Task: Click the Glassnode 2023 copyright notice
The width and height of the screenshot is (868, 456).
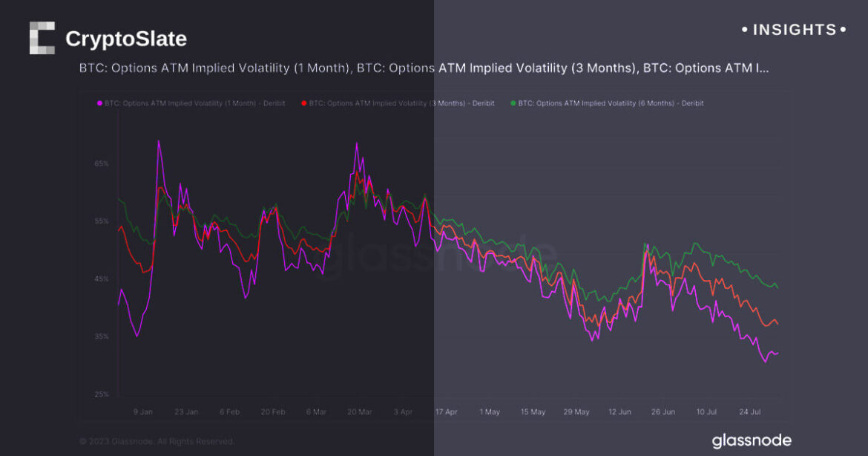Action: coord(157,441)
